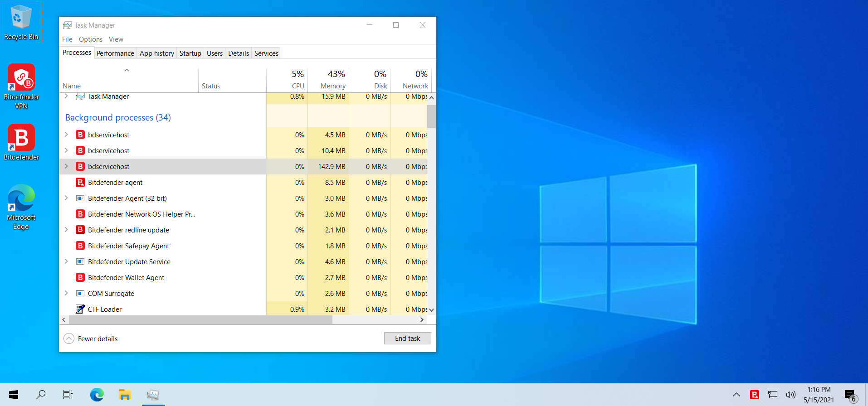Viewport: 868px width, 406px height.
Task: Open network status tray icon
Action: point(773,395)
